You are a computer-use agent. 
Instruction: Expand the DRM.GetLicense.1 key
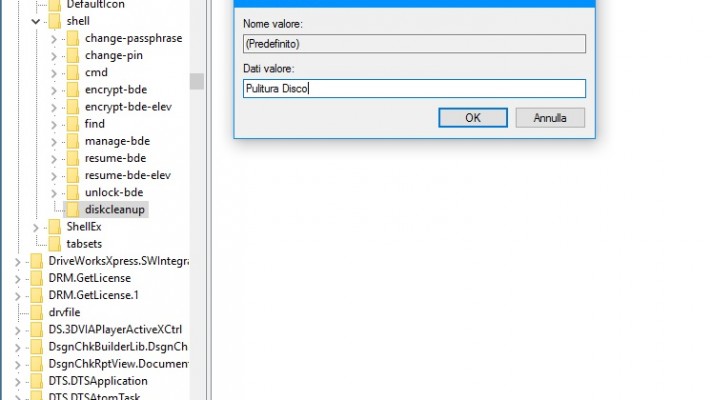click(x=18, y=296)
